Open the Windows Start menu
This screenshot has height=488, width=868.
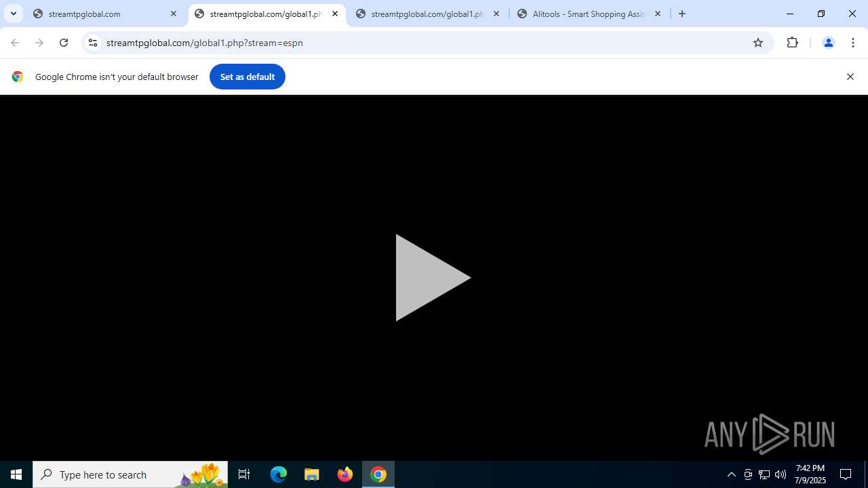(x=16, y=474)
